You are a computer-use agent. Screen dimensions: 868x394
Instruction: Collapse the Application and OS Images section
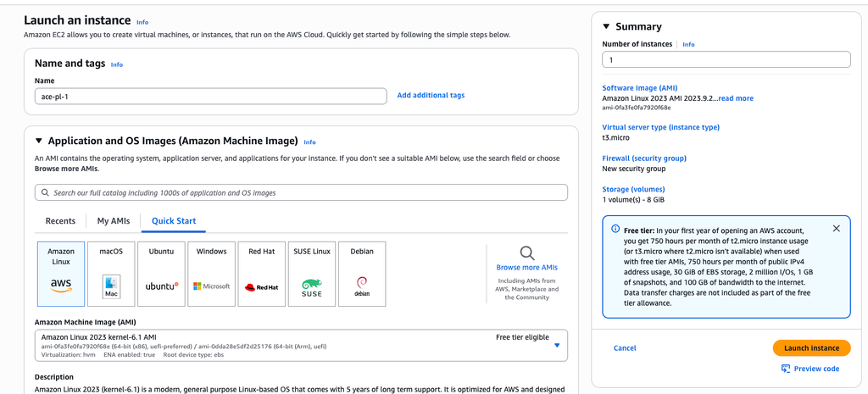tap(38, 141)
